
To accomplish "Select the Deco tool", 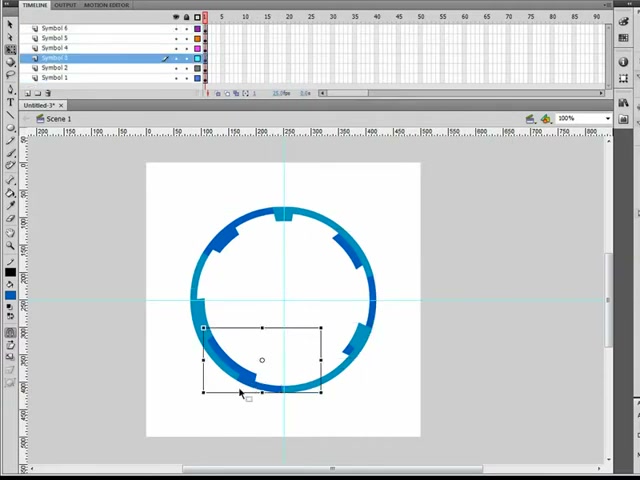I will click(10, 165).
